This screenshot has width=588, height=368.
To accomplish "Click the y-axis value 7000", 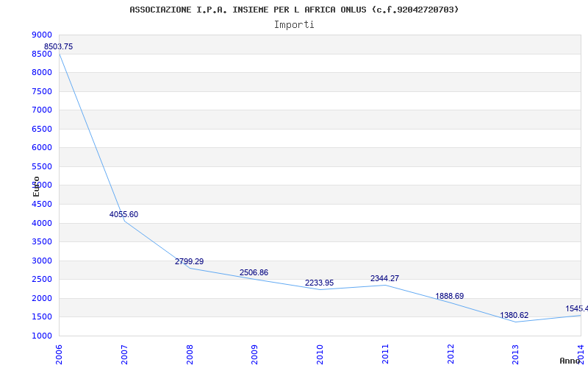I will (x=42, y=110).
